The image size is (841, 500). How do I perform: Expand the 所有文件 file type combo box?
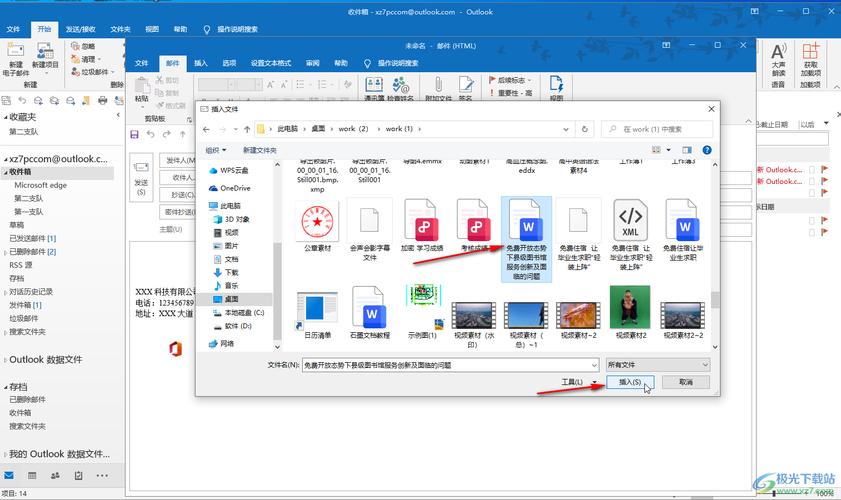(x=657, y=365)
